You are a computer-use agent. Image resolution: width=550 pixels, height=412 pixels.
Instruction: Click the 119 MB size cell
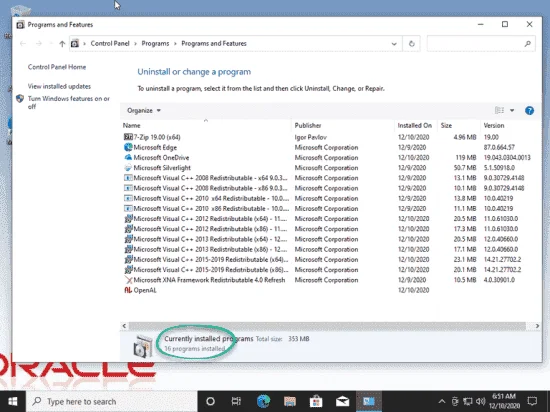point(466,157)
